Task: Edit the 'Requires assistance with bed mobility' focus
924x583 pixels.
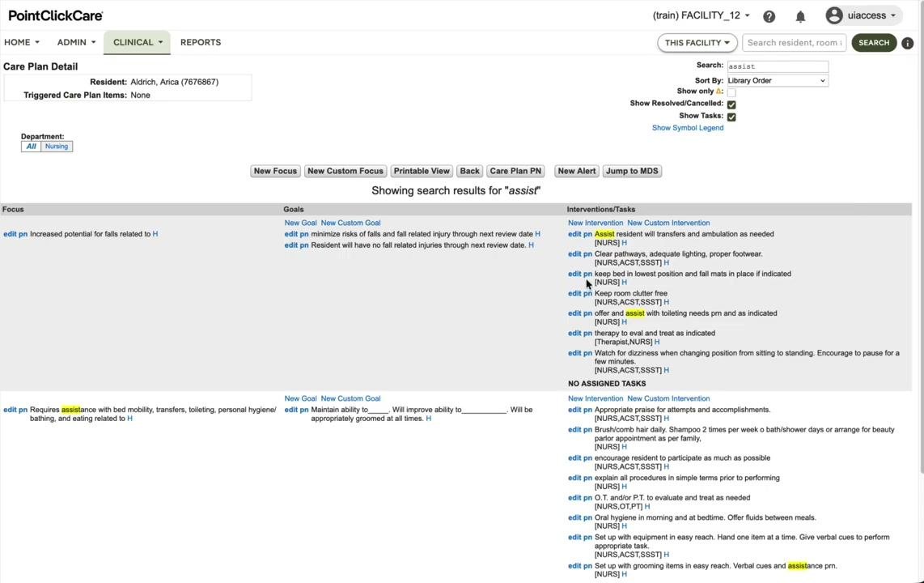Action: click(10, 410)
